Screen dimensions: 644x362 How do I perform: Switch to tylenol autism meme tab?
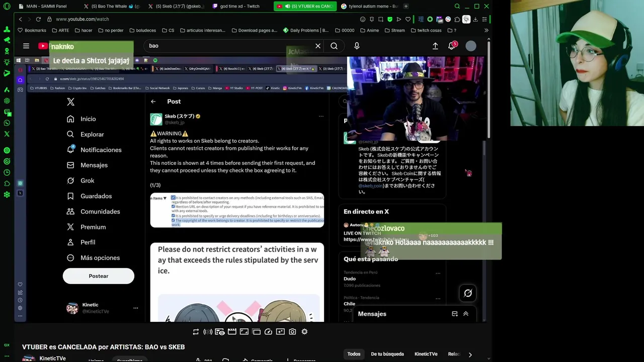pos(369,6)
